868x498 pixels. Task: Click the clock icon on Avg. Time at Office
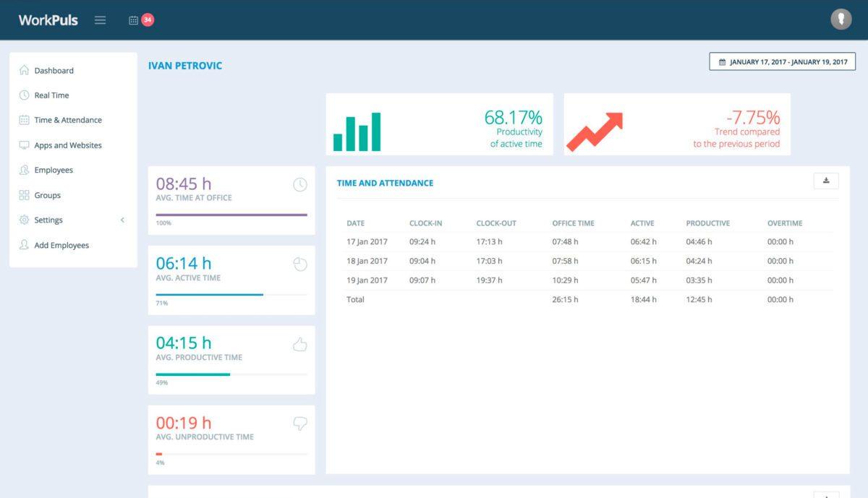click(x=299, y=185)
